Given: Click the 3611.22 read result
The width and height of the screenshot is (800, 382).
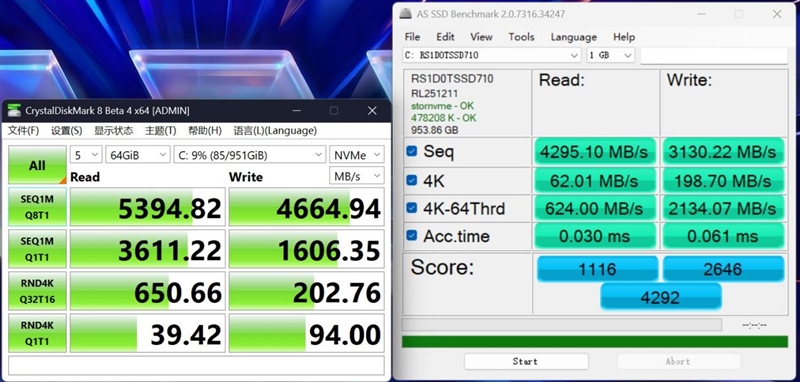Looking at the screenshot, I should click(x=147, y=249).
